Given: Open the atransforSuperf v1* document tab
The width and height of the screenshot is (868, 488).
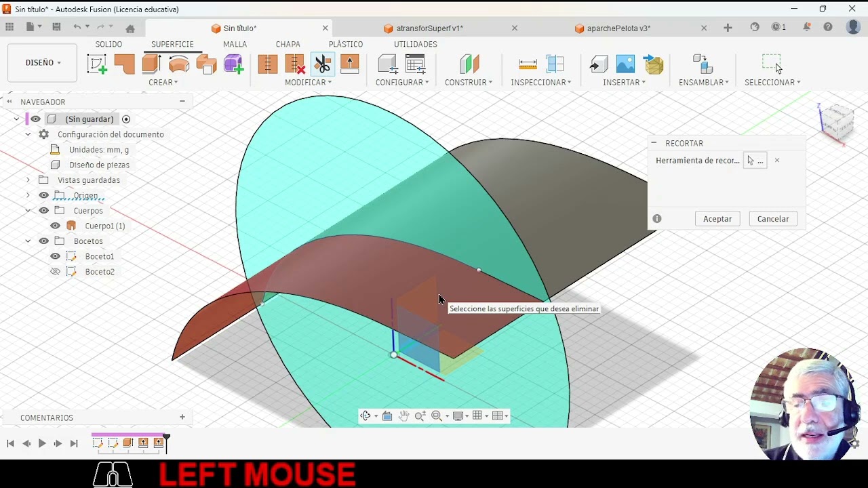Looking at the screenshot, I should tap(430, 28).
